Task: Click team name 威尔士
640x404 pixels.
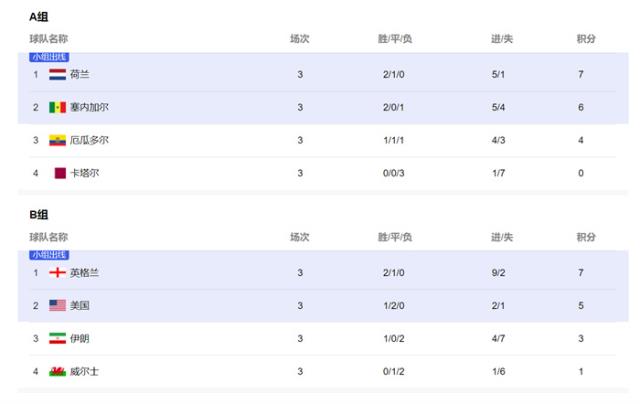Action: coord(85,371)
